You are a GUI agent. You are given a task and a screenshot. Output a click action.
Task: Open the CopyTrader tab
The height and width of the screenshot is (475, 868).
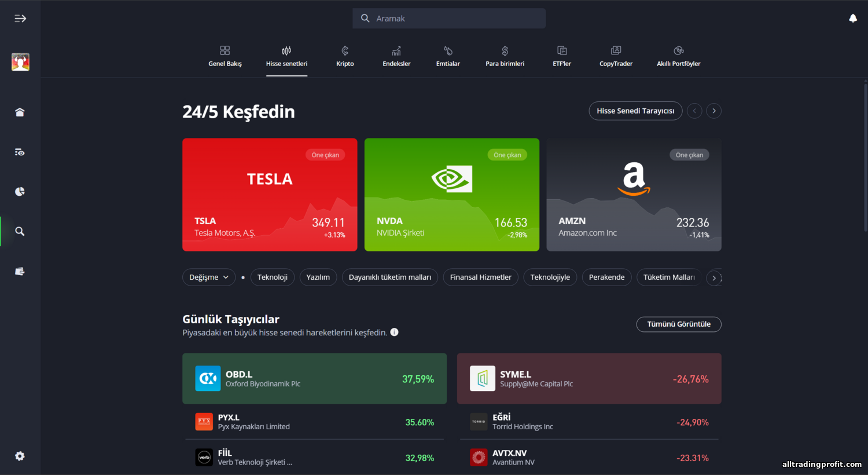616,57
